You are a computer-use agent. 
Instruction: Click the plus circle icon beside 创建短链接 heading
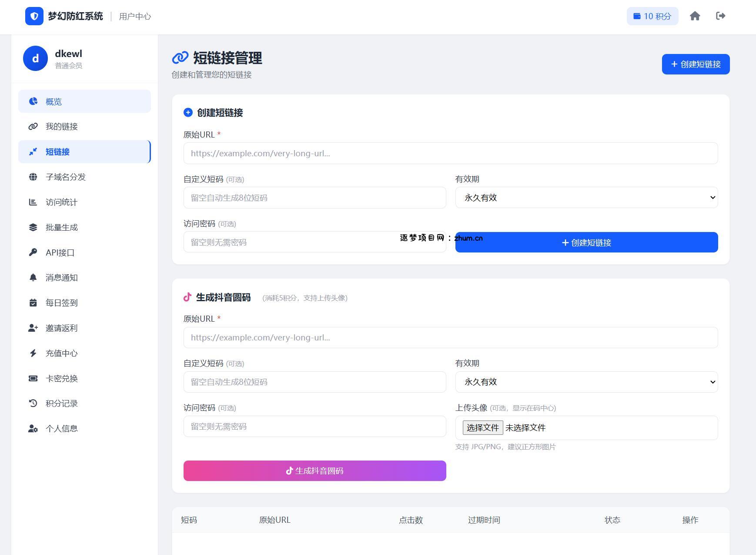pos(188,113)
